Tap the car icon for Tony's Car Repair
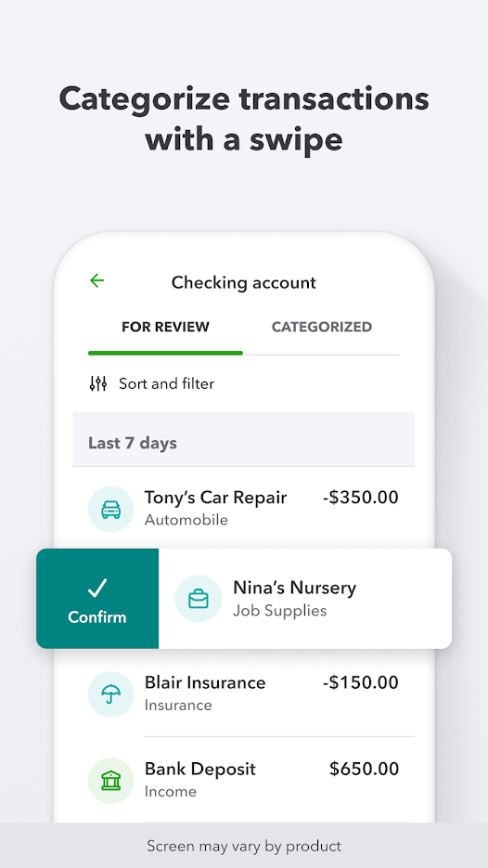 111,510
